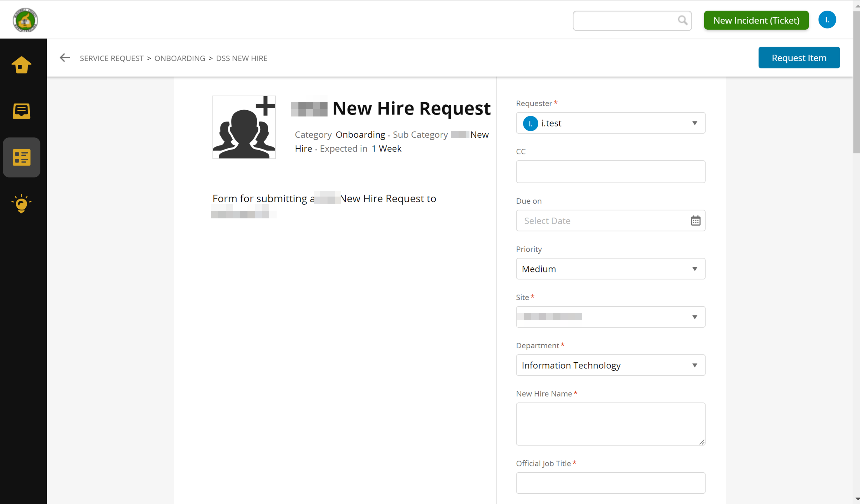Select the service catalog sidebar icon
This screenshot has height=504, width=860.
click(21, 157)
